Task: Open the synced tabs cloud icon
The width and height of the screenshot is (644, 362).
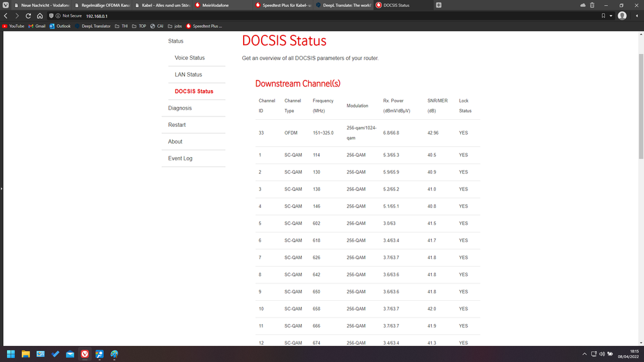Action: [582, 5]
